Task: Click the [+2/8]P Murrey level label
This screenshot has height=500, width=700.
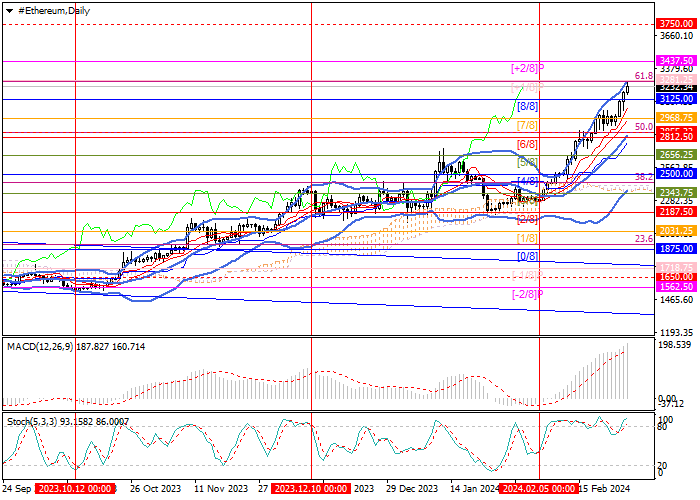Action: (528, 68)
